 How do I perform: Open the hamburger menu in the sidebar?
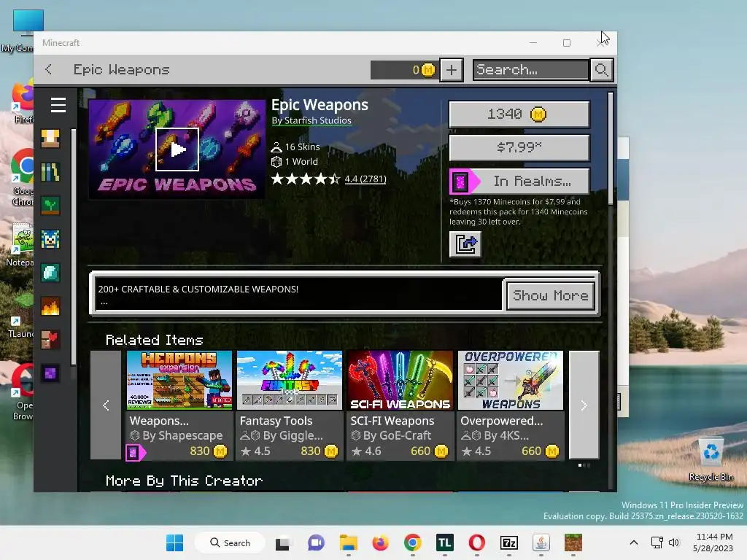[x=58, y=105]
